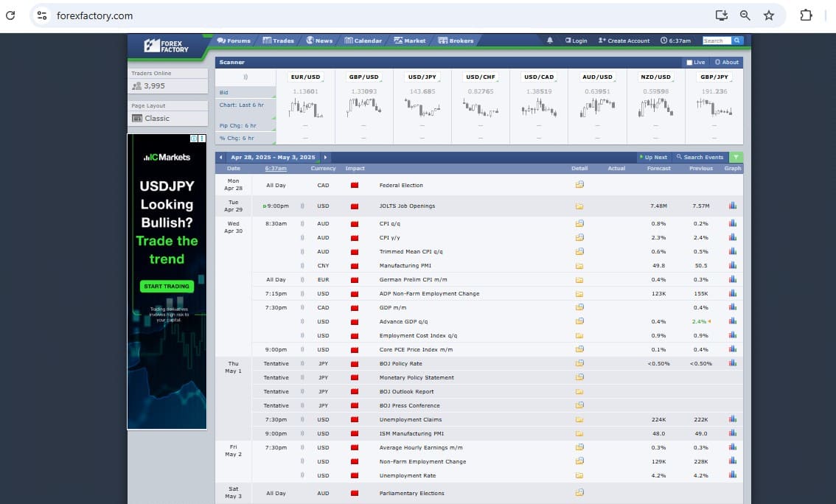This screenshot has height=504, width=836.
Task: Click red impact icon for Advance GDP q/q
Action: coord(355,322)
